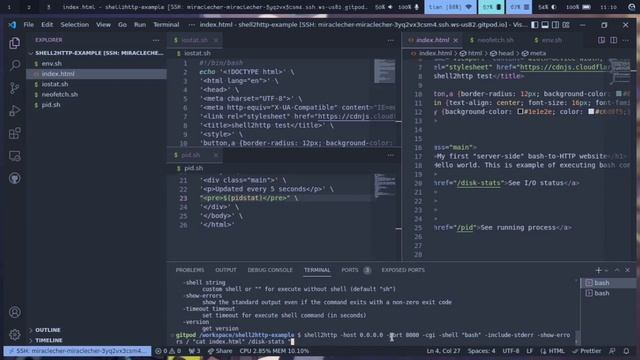Open Manage gear settings
640x360 pixels.
(x=15, y=335)
